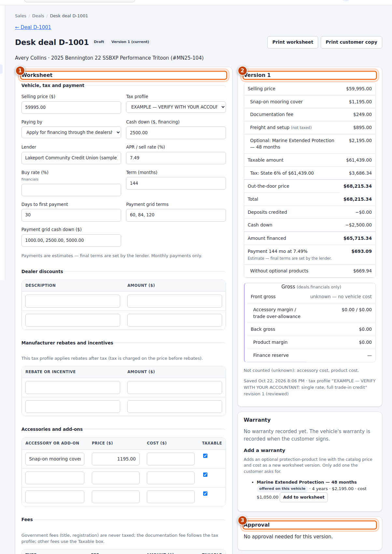This screenshot has width=392, height=554.
Task: Edit the Payment grid terms field
Action: pyautogui.click(x=176, y=215)
